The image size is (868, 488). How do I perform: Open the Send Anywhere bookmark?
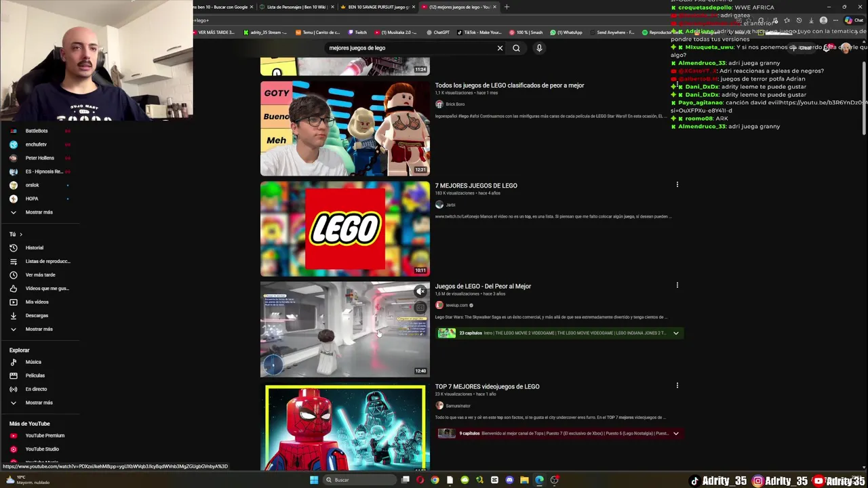coord(612,32)
